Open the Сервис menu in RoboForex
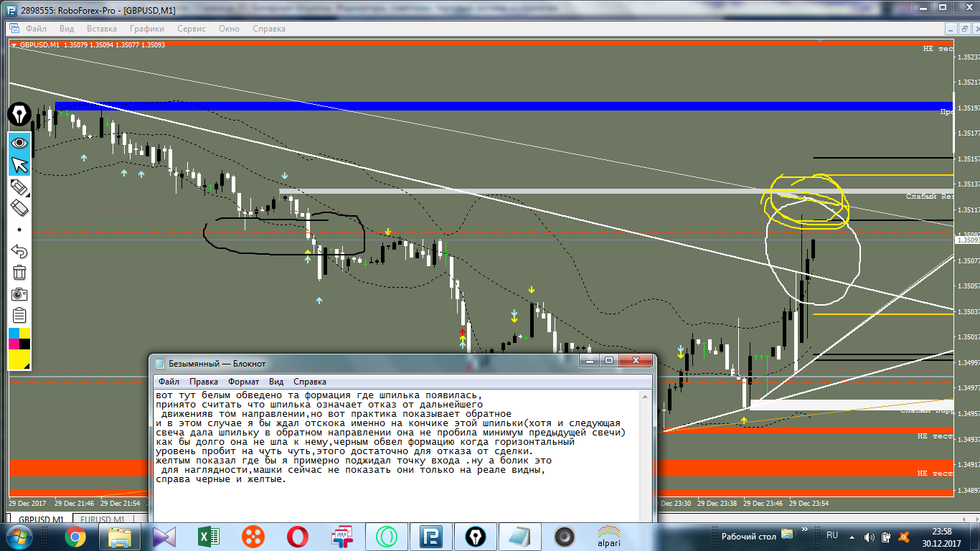The width and height of the screenshot is (980, 551). click(x=192, y=29)
